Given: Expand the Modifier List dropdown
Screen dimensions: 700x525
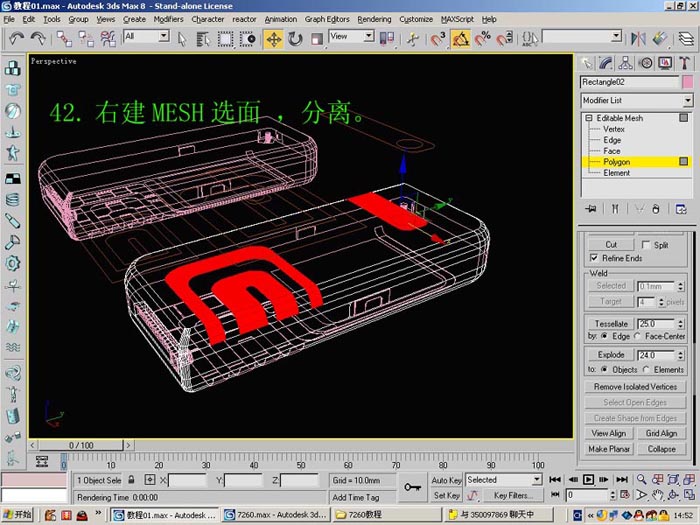Looking at the screenshot, I should 688,100.
